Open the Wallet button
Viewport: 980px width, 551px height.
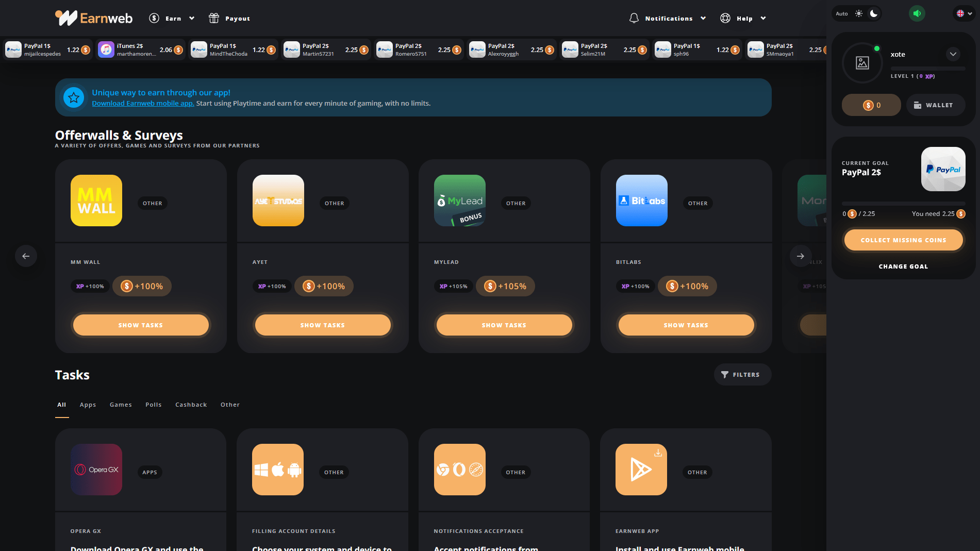coord(936,105)
